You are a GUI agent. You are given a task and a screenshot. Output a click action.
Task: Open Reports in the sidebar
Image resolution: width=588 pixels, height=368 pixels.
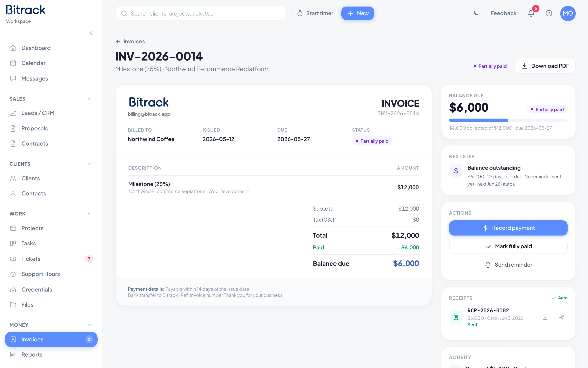(51, 355)
